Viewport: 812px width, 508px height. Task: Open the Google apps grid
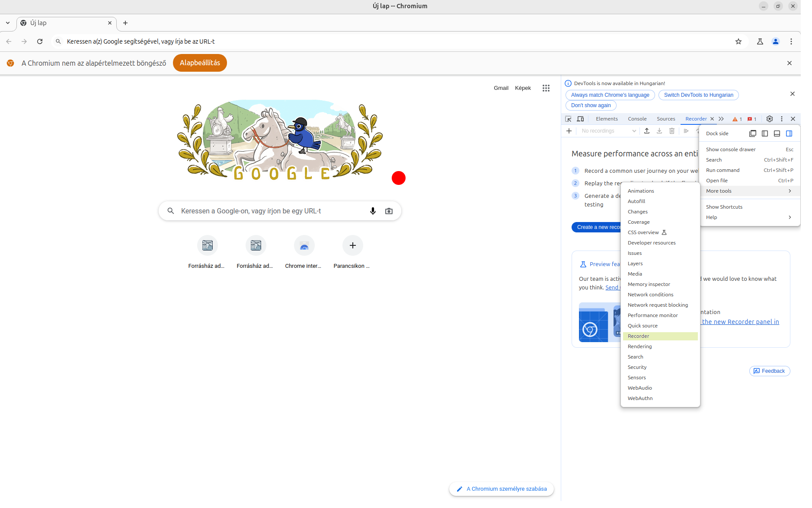click(546, 88)
